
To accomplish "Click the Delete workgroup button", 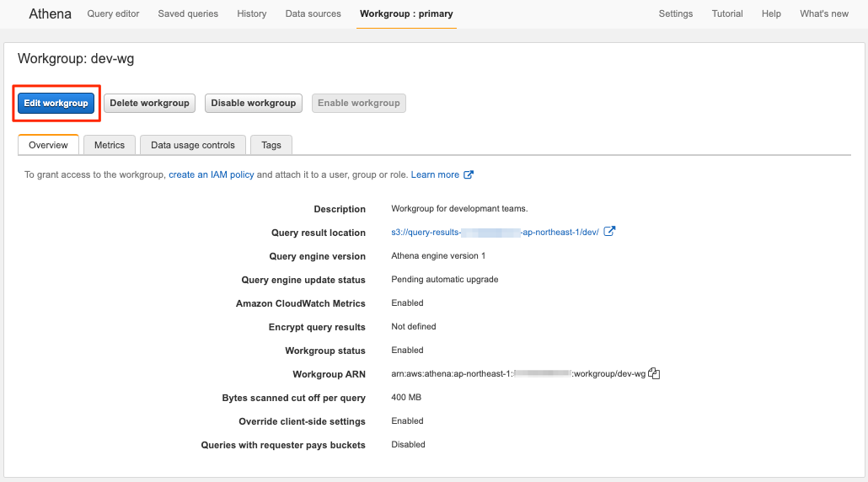I will coord(149,103).
